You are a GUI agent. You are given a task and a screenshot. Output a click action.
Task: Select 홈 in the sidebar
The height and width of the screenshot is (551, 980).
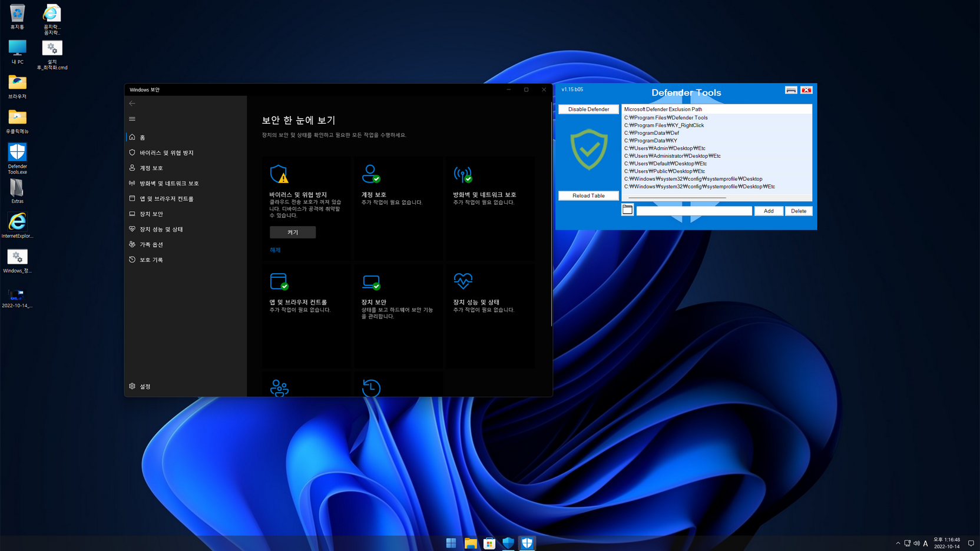186,137
